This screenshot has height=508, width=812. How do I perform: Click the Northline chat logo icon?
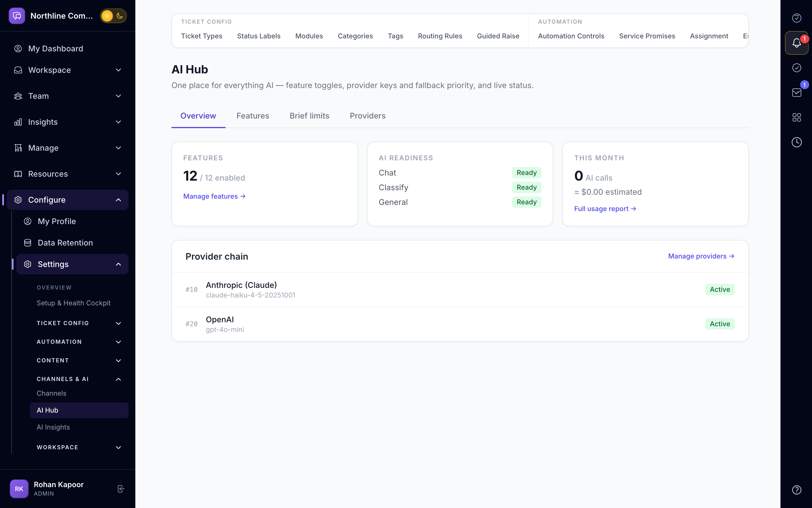point(17,16)
